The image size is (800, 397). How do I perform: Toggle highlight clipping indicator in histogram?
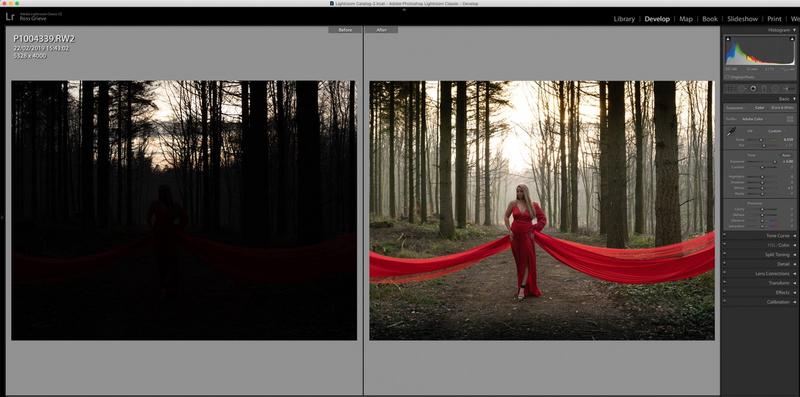pos(792,39)
